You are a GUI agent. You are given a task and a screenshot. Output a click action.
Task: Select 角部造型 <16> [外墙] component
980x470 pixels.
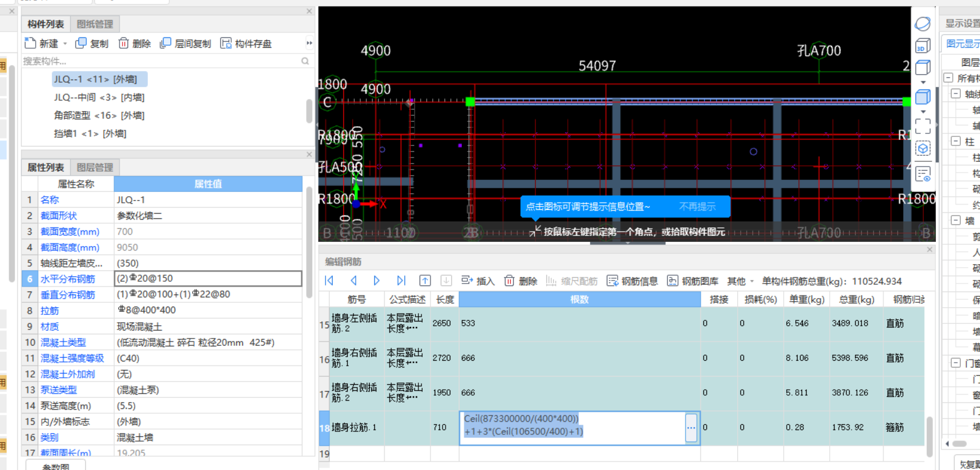99,115
